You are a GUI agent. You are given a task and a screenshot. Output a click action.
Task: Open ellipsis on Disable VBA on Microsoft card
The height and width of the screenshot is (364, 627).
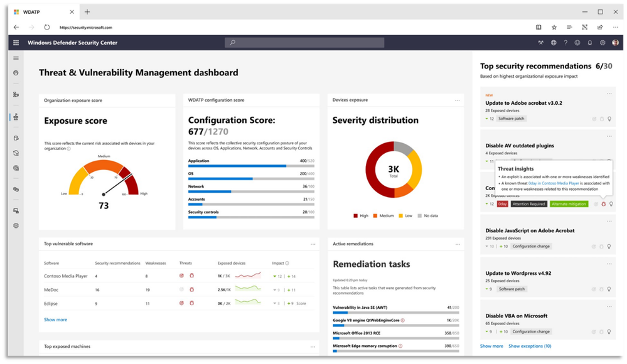tap(609, 307)
